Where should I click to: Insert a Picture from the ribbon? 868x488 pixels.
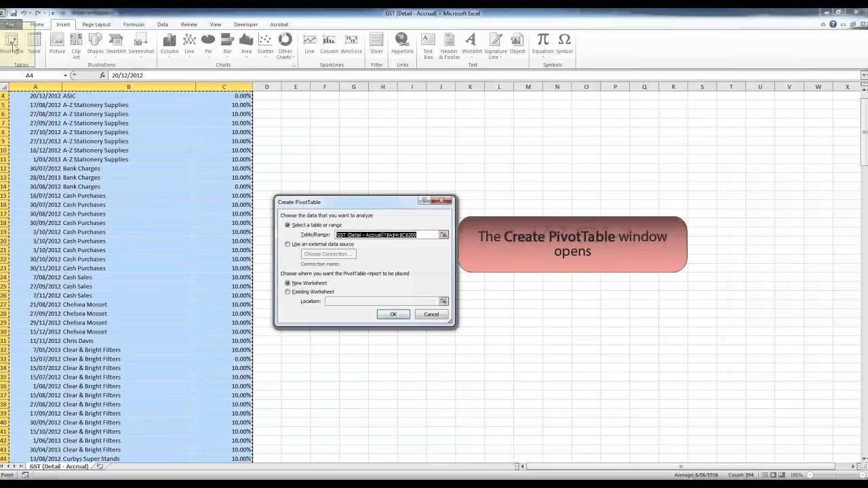point(57,44)
